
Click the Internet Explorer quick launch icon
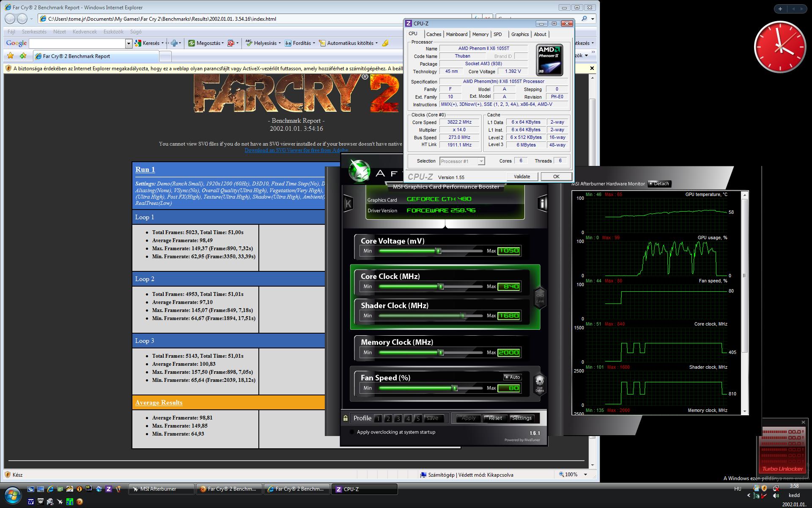(x=50, y=489)
